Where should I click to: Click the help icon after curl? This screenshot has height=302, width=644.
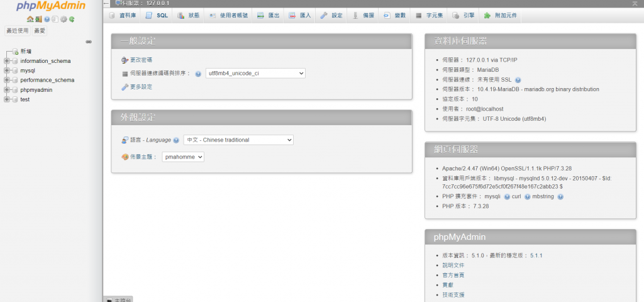click(528, 197)
